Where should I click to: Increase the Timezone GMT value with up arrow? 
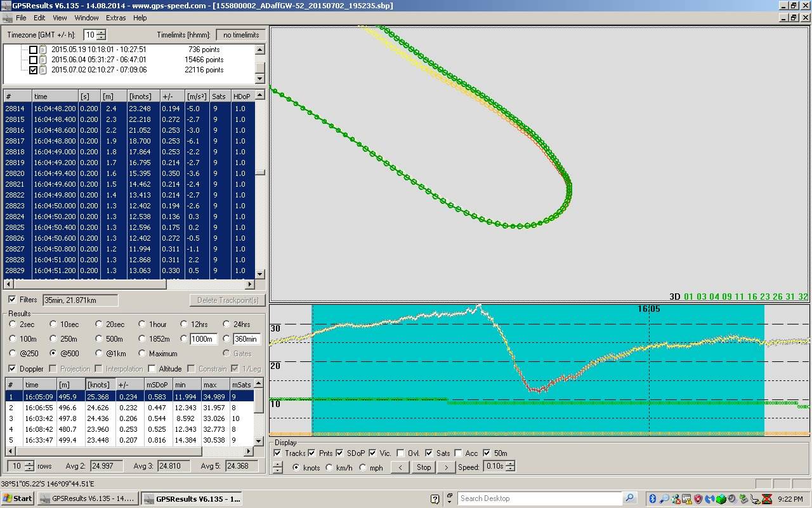pyautogui.click(x=101, y=32)
